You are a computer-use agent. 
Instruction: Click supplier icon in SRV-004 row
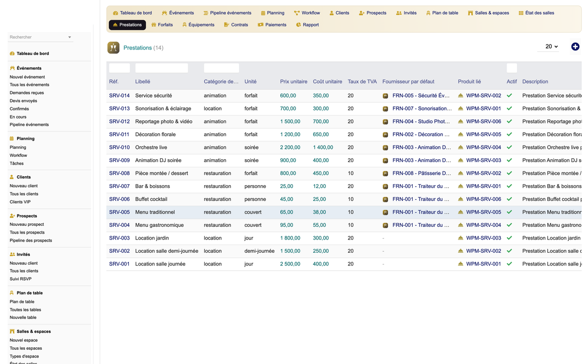point(386,225)
